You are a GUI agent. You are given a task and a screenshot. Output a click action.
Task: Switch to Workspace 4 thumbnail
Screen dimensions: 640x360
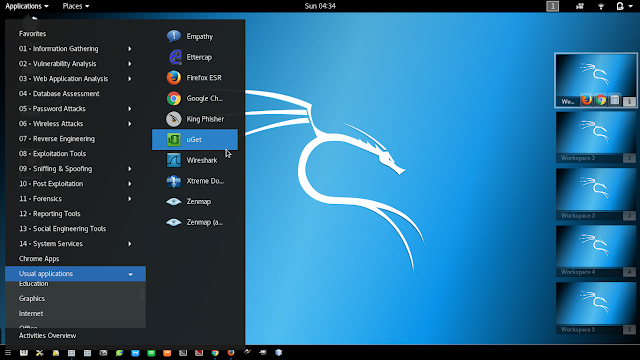pos(596,251)
